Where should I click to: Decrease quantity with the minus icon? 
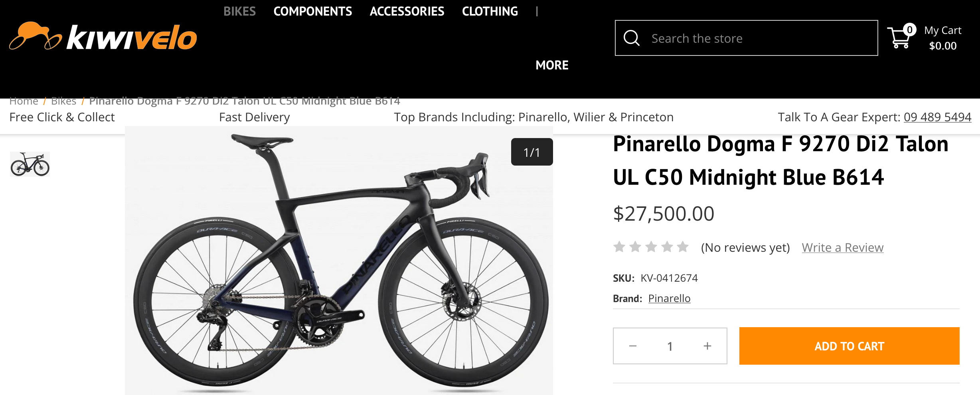pyautogui.click(x=633, y=346)
